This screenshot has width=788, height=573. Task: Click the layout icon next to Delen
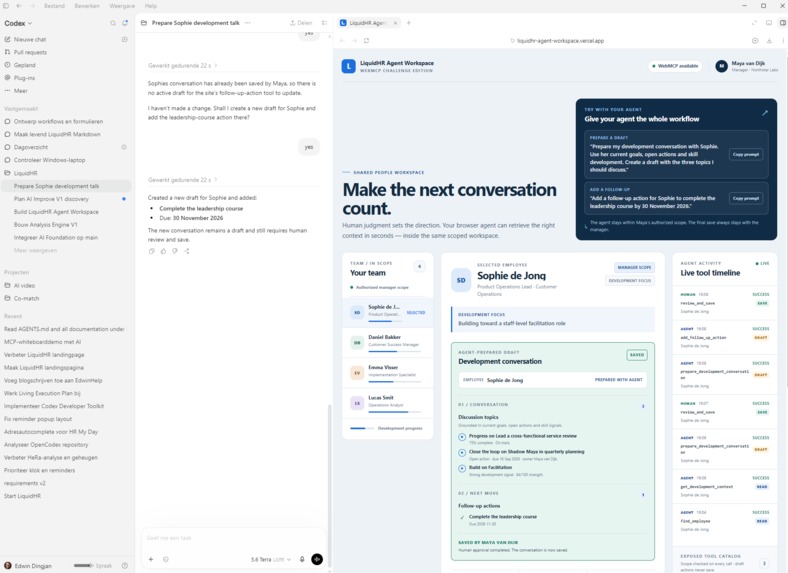tap(325, 23)
